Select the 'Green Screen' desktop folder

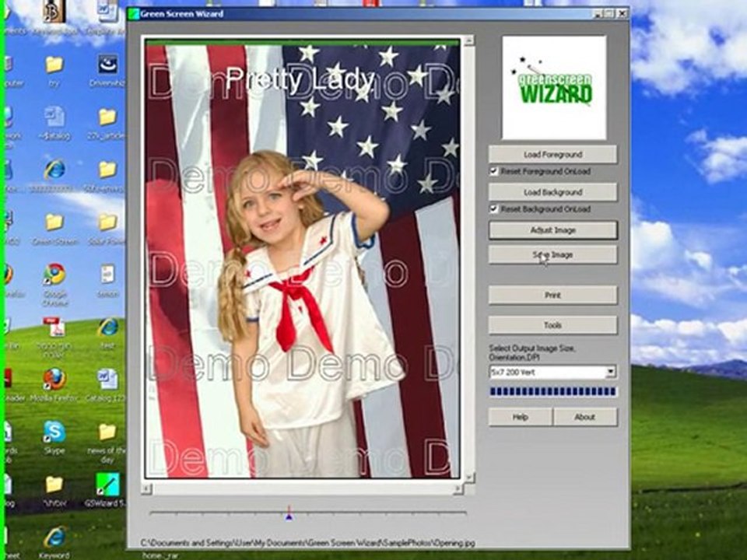click(54, 222)
